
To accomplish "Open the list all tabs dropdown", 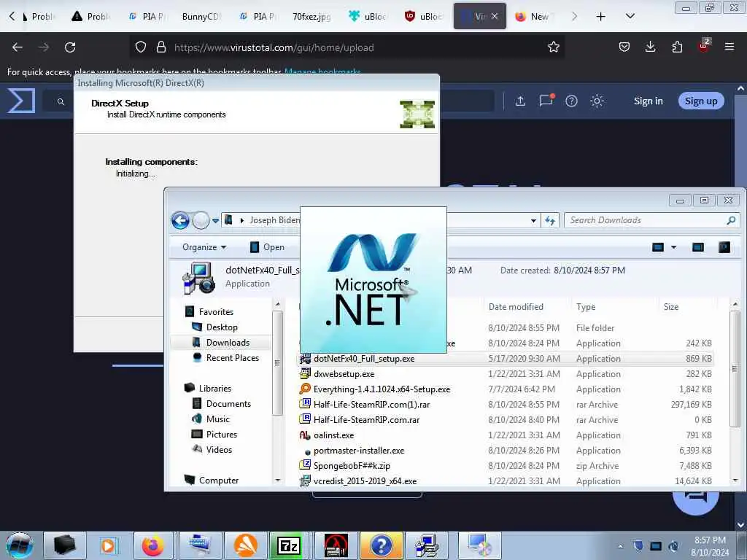I will (x=630, y=17).
